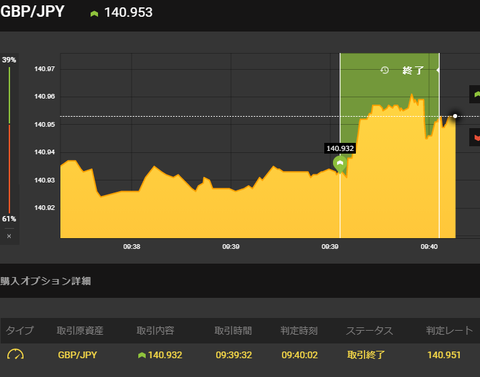Click the GBP/JPY asset cell in trade row
480x377 pixels.
coord(77,355)
